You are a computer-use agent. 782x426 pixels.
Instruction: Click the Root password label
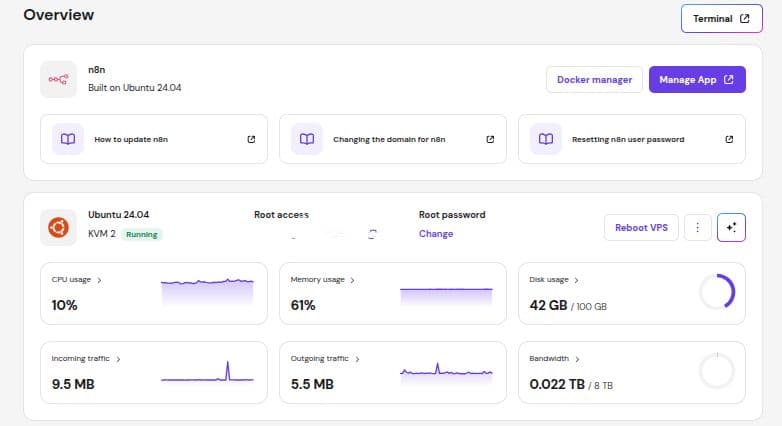452,214
